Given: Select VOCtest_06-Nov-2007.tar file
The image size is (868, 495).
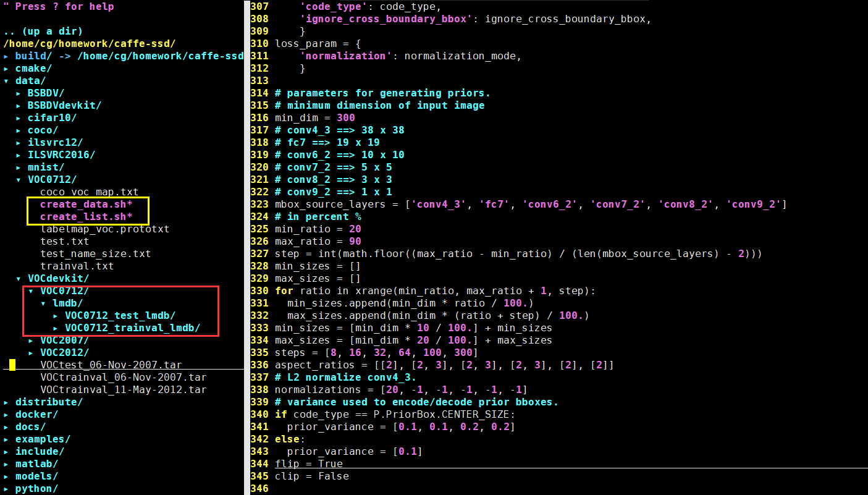Looking at the screenshot, I should pos(111,365).
